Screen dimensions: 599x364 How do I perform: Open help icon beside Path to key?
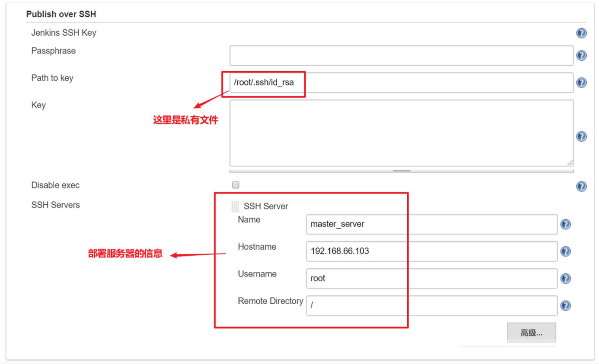[x=581, y=82]
